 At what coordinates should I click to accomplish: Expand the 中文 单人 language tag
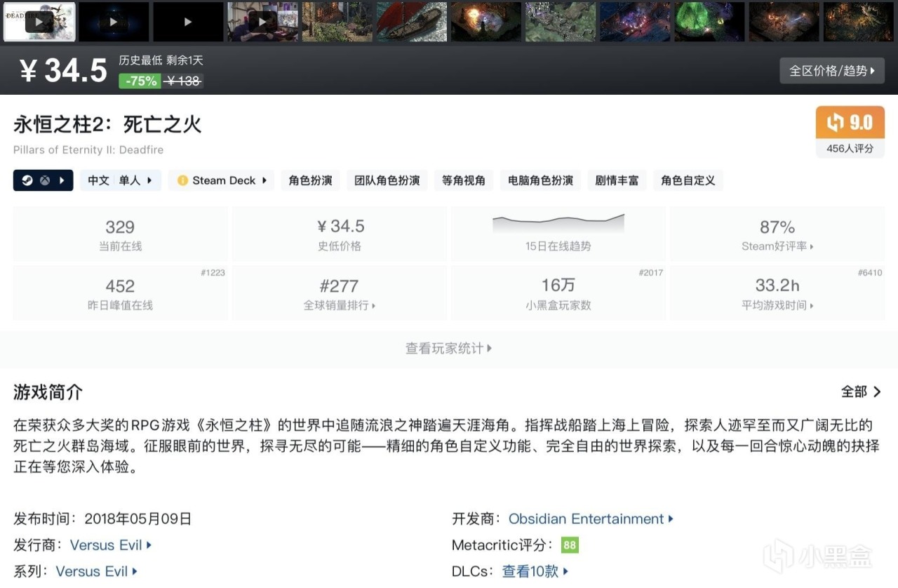pos(120,180)
